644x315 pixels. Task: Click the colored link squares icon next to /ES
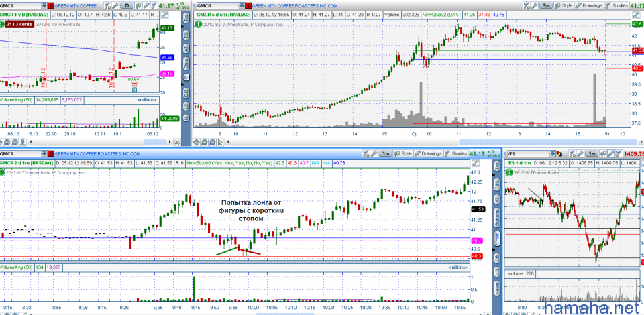[559, 153]
